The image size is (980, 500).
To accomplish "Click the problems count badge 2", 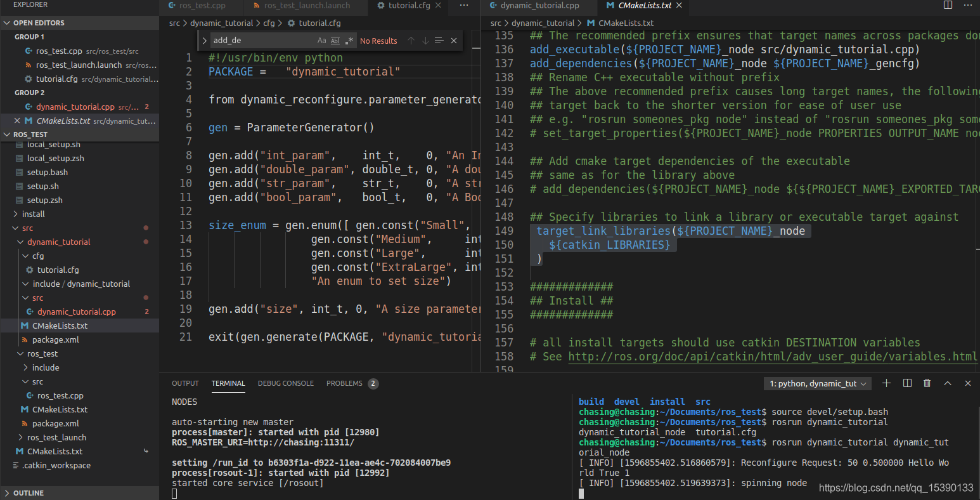I will coord(373,383).
